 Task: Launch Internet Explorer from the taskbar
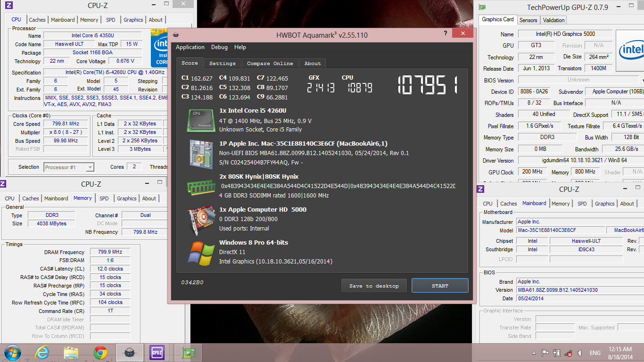(42, 353)
